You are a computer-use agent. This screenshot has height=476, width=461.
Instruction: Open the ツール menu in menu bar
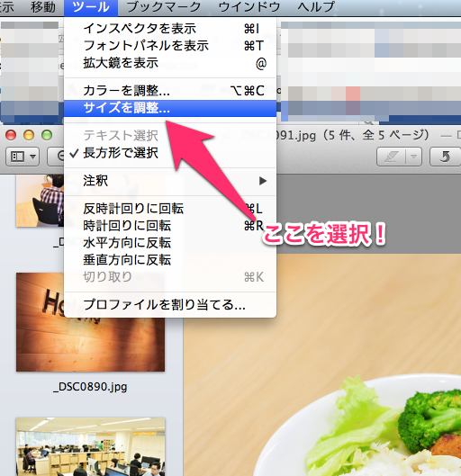(x=91, y=7)
